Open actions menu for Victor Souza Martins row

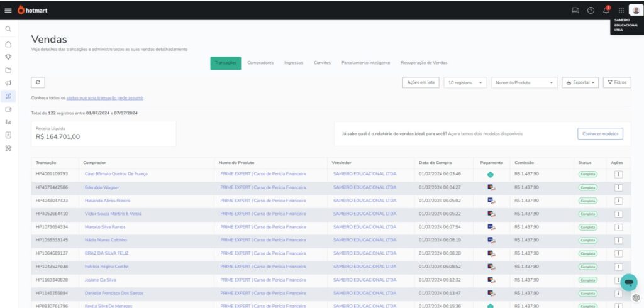click(x=619, y=214)
